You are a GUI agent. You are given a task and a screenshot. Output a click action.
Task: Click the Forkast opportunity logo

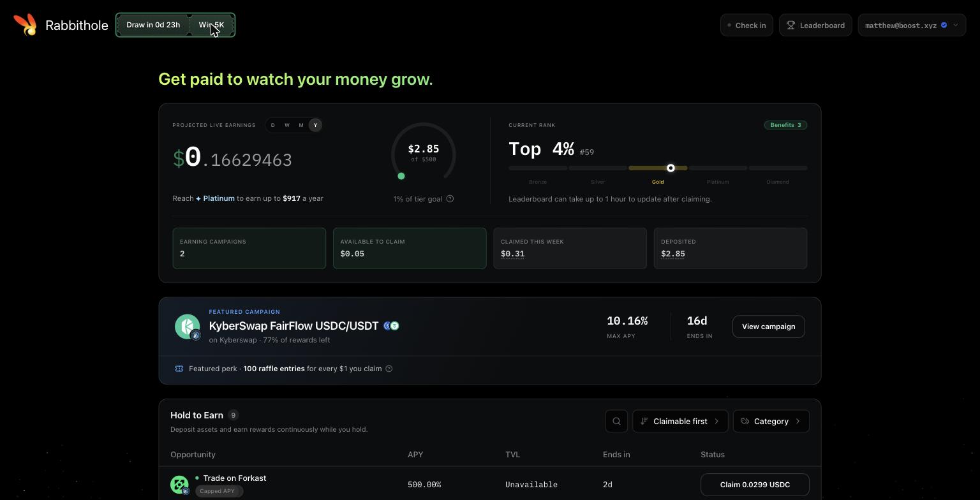(180, 485)
